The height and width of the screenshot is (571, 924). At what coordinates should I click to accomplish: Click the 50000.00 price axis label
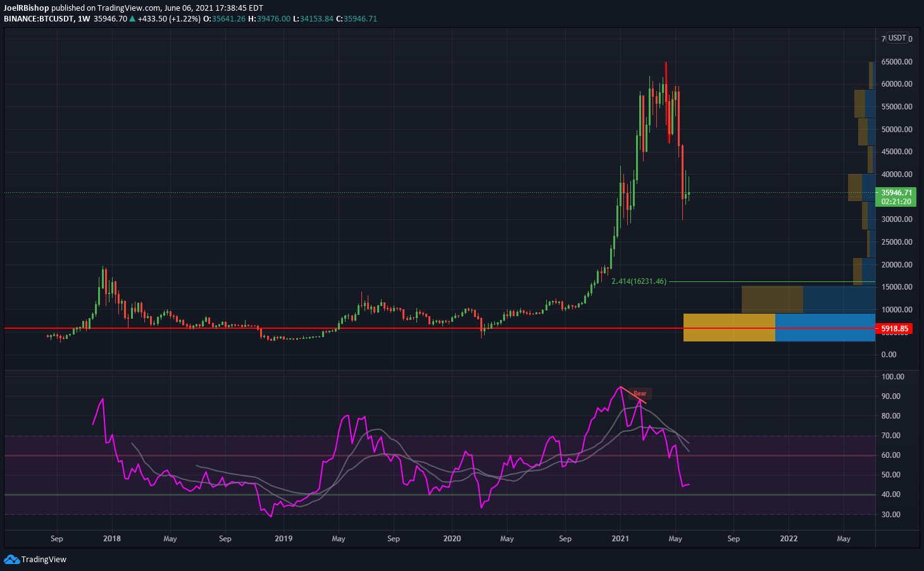pos(897,130)
